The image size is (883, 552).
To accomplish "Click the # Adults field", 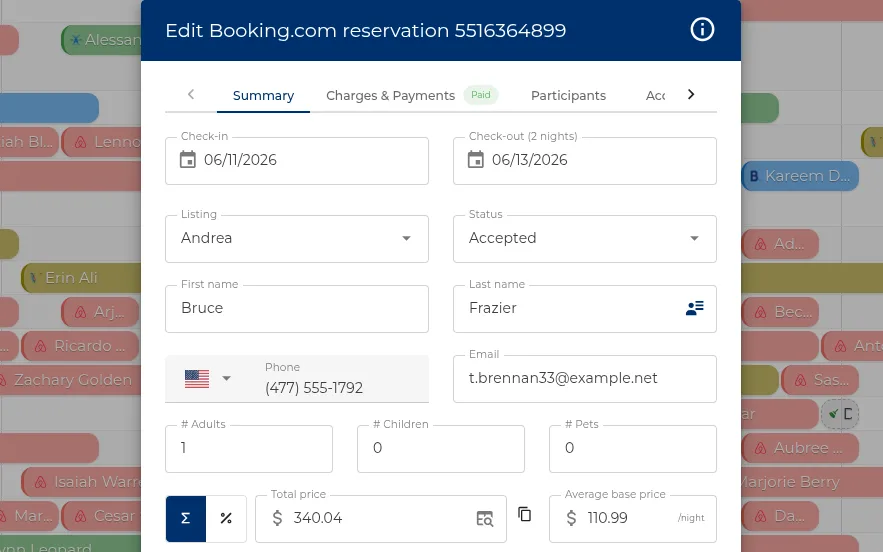I will pos(249,449).
